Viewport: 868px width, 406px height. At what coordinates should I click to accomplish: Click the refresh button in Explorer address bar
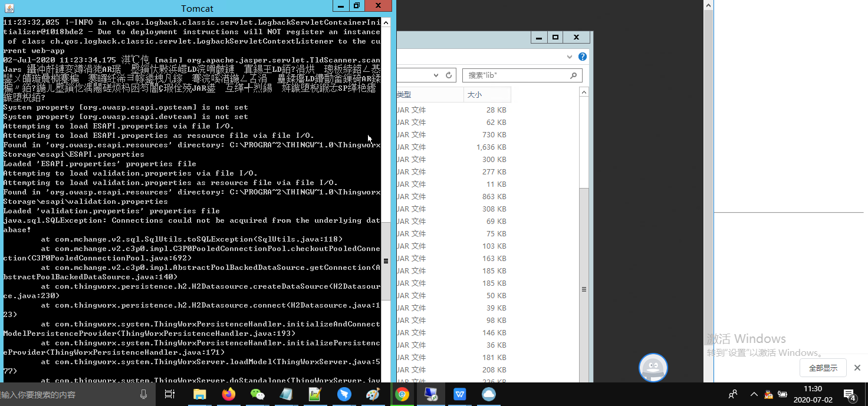tap(449, 75)
